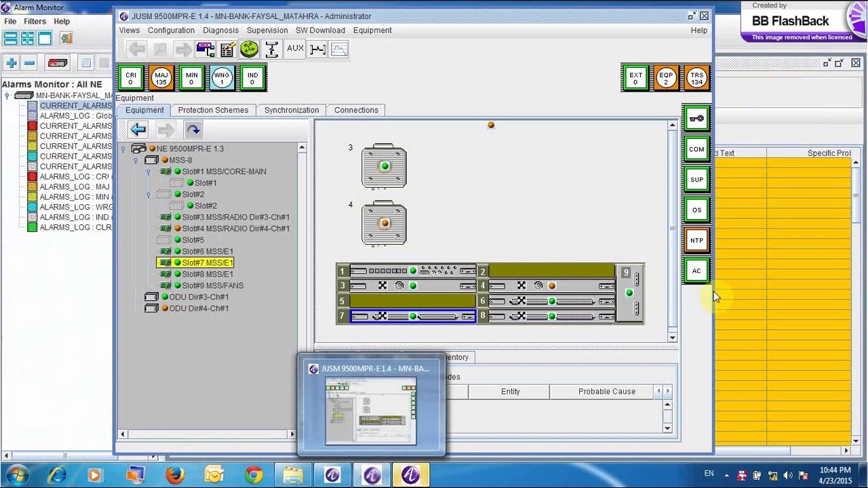The width and height of the screenshot is (868, 488).
Task: Click the ODU 3 image in equipment view
Action: click(x=384, y=166)
